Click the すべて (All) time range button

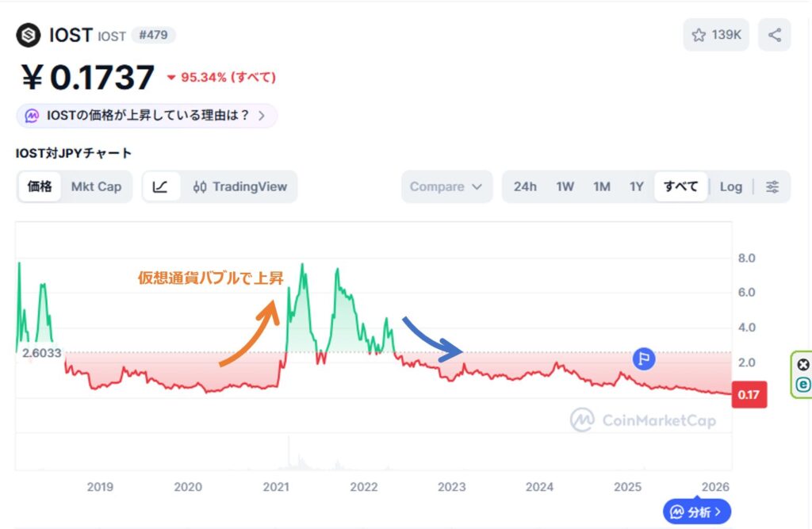(x=680, y=186)
